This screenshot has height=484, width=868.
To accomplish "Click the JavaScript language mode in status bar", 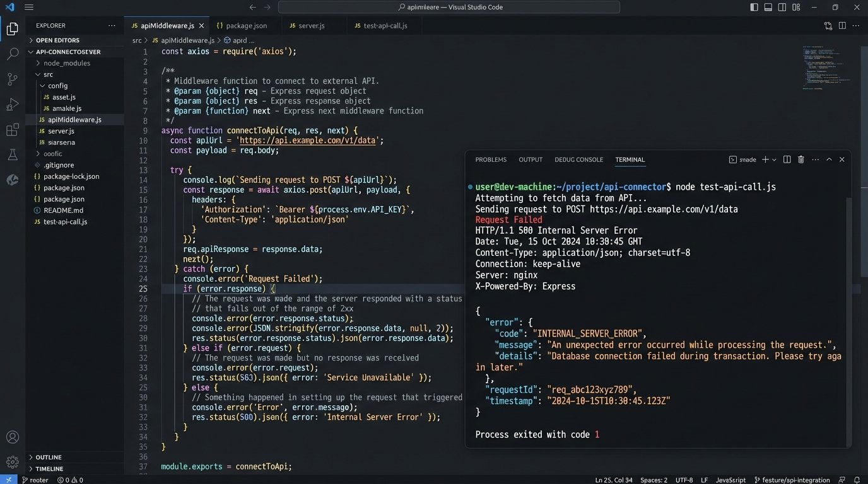I will coord(730,480).
